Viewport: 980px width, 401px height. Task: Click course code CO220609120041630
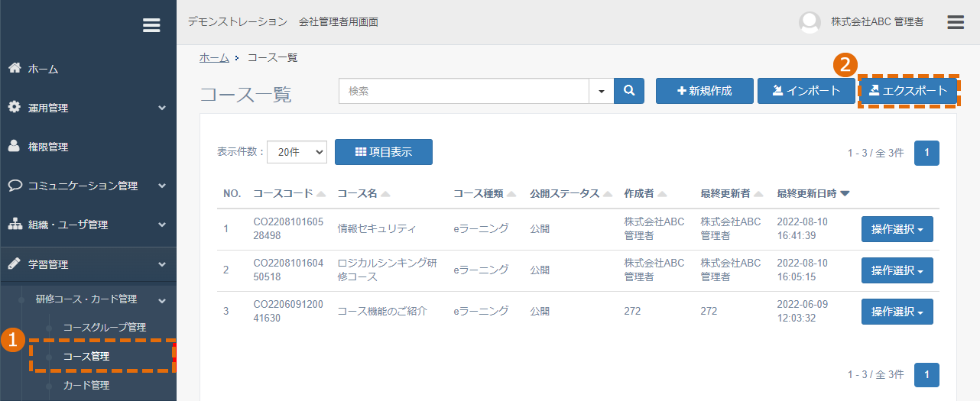(288, 311)
